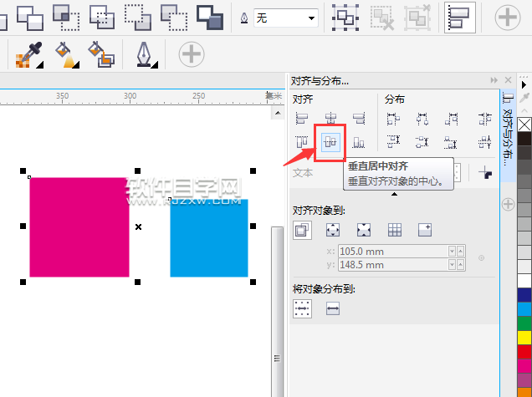Collapse the docker with the double-arrow button
532x397 pixels.
point(494,80)
